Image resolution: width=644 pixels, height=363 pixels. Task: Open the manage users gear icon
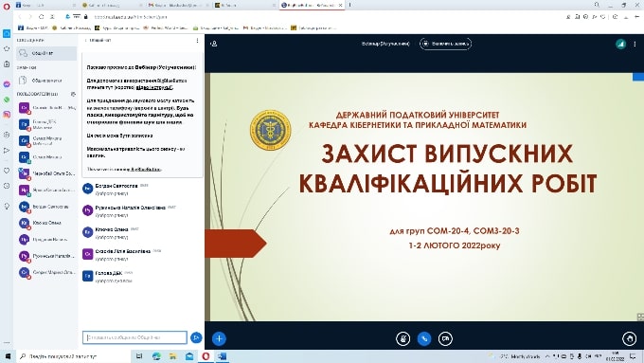(x=73, y=94)
